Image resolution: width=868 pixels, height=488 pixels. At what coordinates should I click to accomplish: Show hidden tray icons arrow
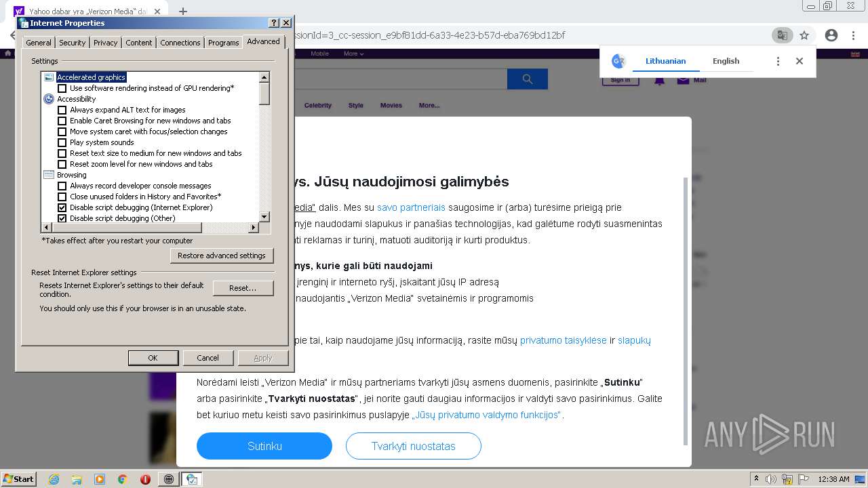pos(756,479)
